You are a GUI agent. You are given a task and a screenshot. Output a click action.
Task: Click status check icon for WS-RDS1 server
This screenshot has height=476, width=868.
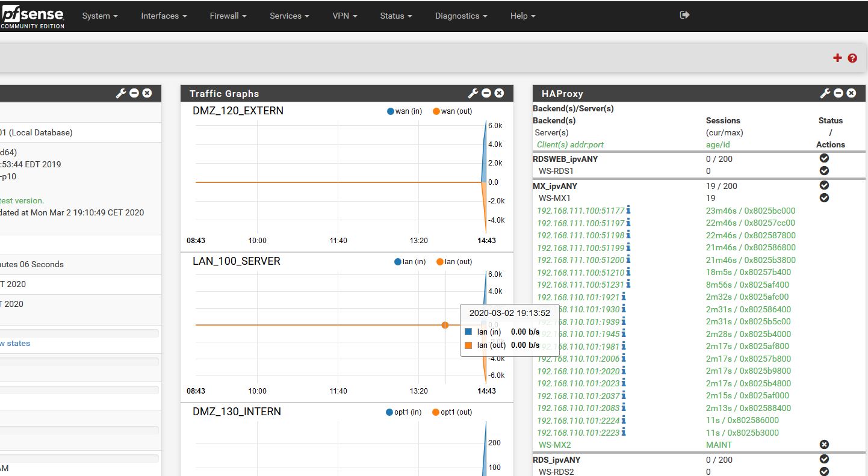pos(824,171)
